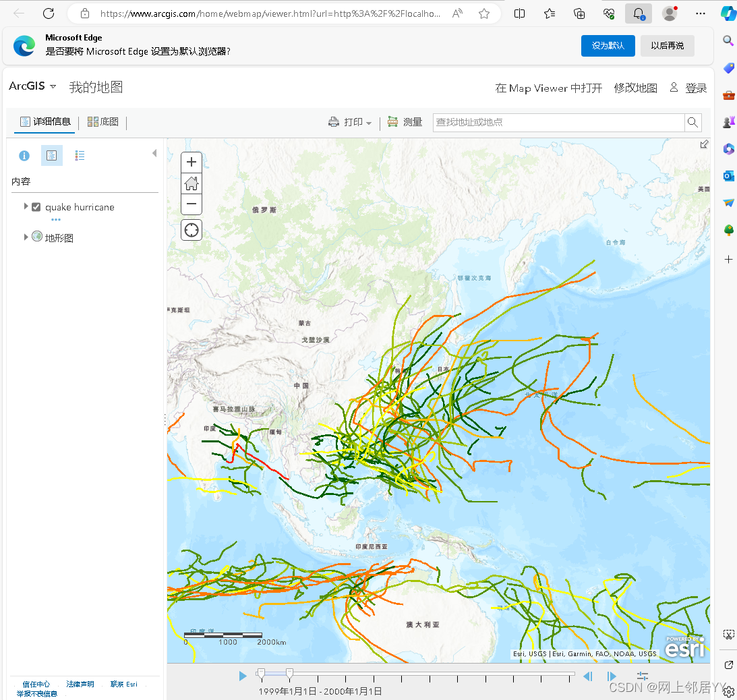
Task: Click the home/default extent icon on map
Action: [x=191, y=183]
